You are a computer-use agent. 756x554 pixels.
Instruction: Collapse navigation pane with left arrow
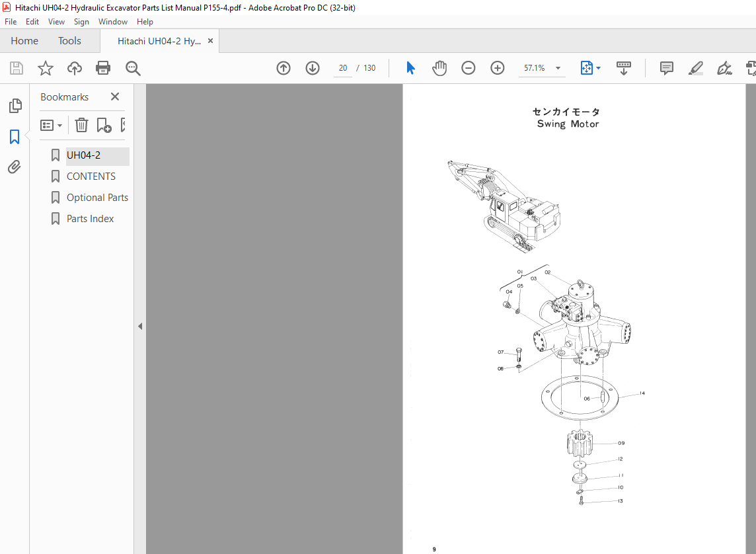pos(140,327)
